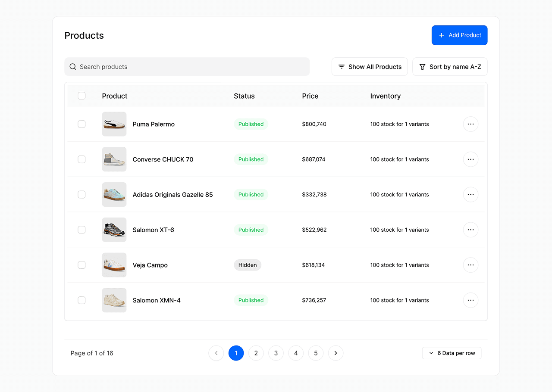Viewport: 552px width, 392px height.
Task: Open more options for Adidas Originals Gazelle 85
Action: pos(470,195)
